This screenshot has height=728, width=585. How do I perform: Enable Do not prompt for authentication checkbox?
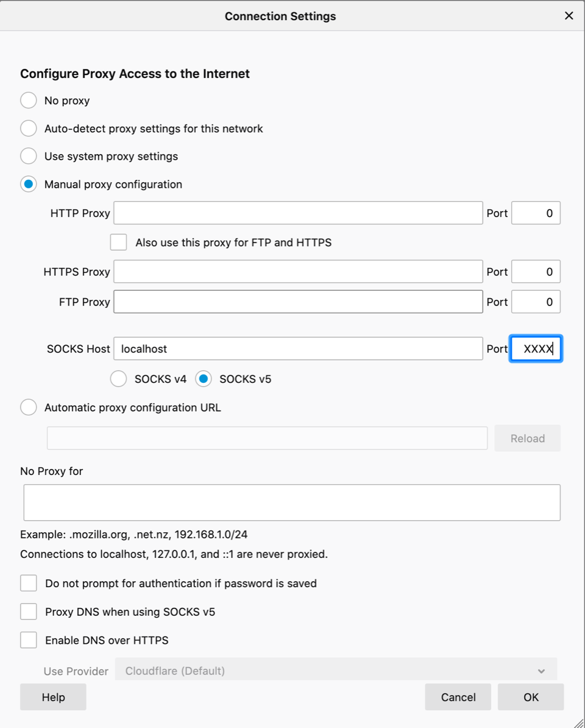pyautogui.click(x=29, y=583)
